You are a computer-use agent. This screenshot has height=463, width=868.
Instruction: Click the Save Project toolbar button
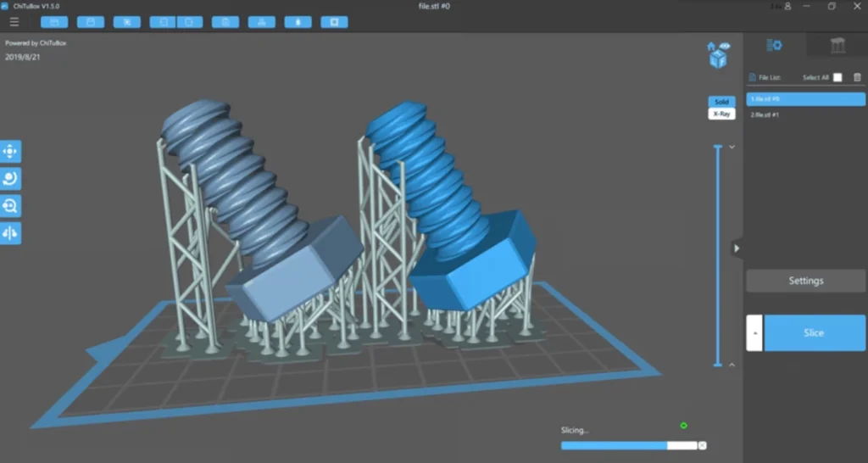[91, 22]
